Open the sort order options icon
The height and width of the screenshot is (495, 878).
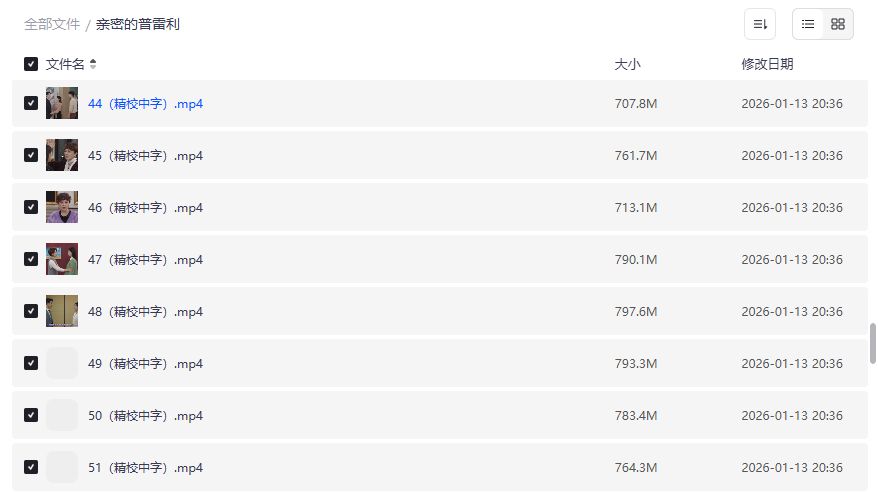pyautogui.click(x=760, y=24)
